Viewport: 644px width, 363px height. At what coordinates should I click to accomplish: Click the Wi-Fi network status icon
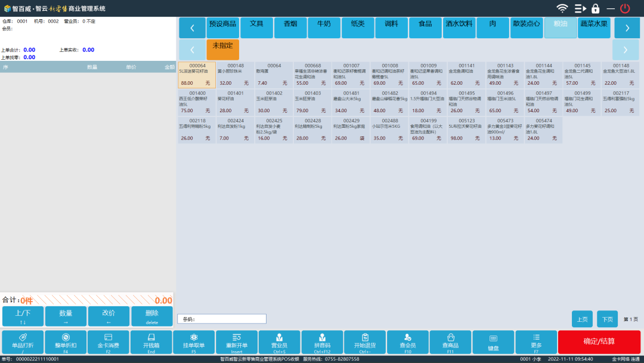coord(562,8)
